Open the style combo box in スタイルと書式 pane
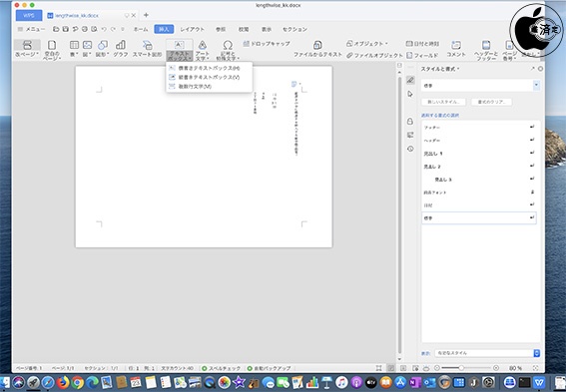The width and height of the screenshot is (566, 392). [x=480, y=86]
